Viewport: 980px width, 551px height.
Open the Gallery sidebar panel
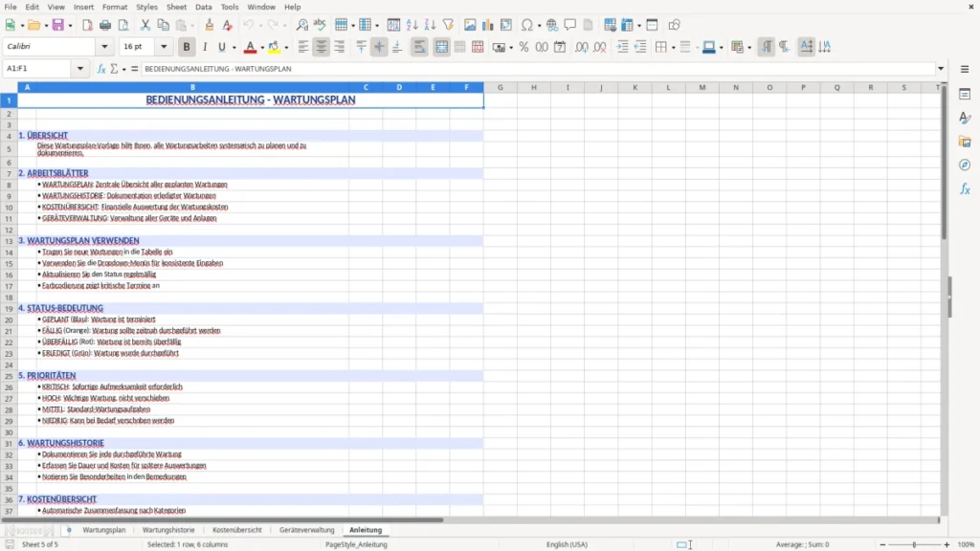pos(965,142)
